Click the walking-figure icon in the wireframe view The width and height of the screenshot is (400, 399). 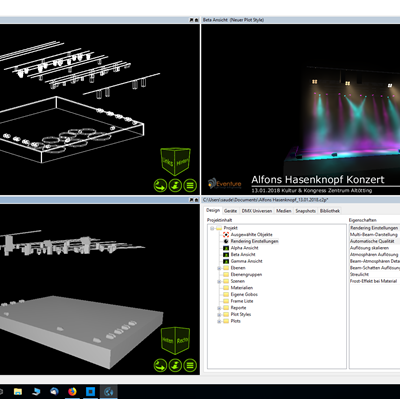click(175, 185)
